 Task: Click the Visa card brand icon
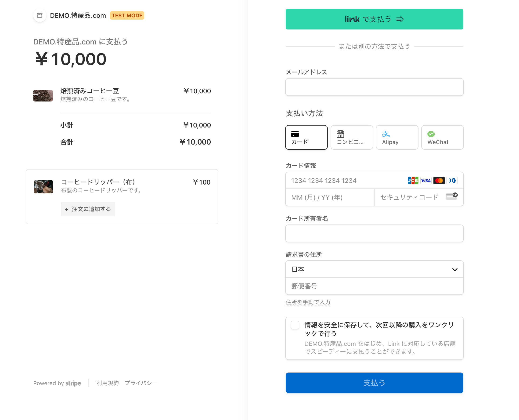(x=426, y=181)
